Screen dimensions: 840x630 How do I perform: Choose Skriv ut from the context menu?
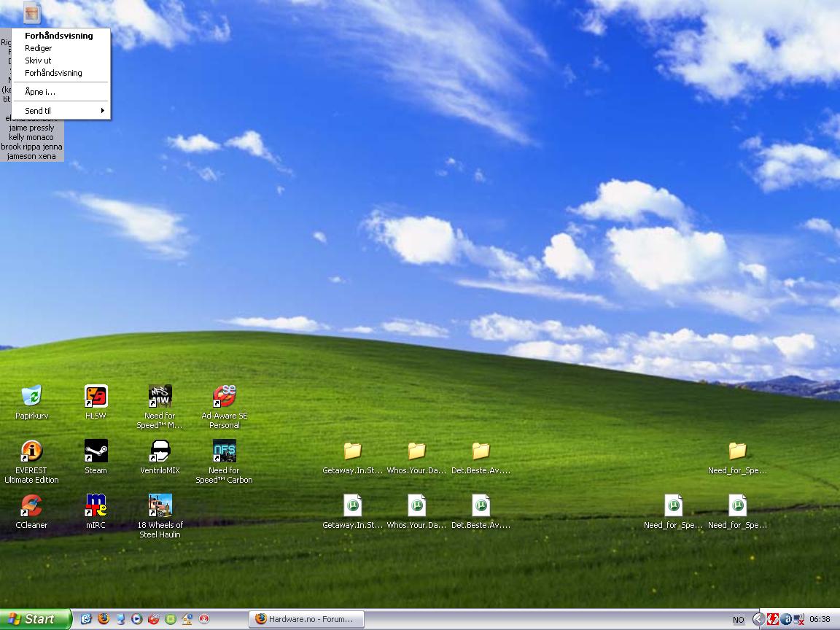[61, 61]
